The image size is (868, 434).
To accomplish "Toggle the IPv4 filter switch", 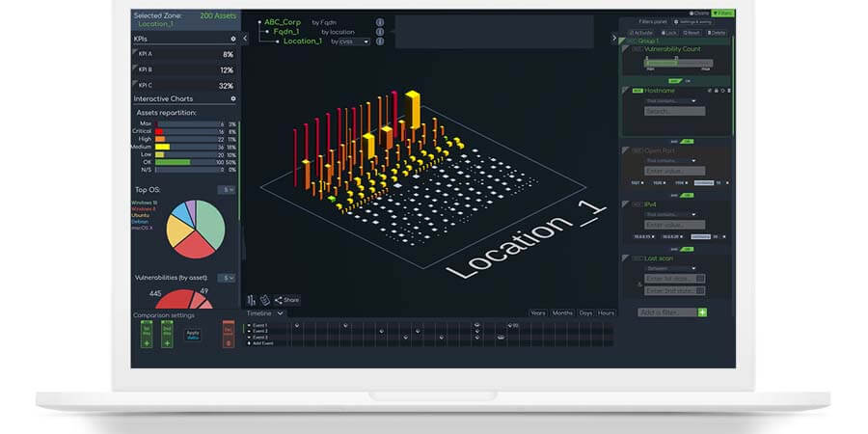I will click(x=637, y=204).
